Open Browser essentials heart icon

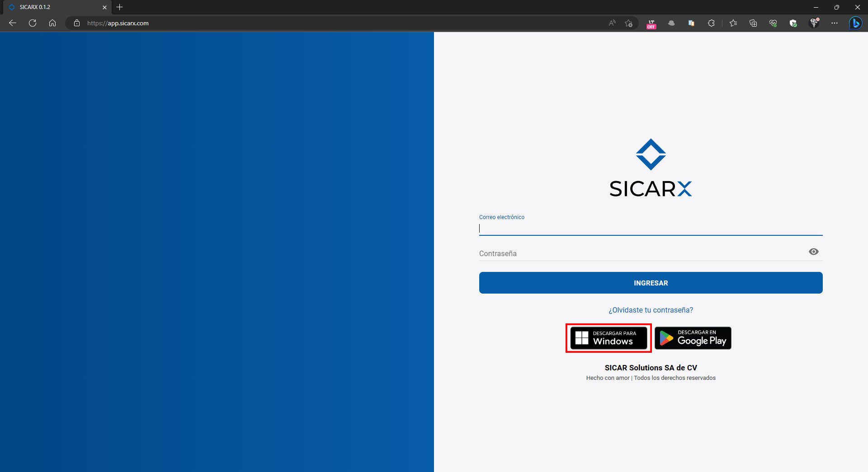pos(773,23)
